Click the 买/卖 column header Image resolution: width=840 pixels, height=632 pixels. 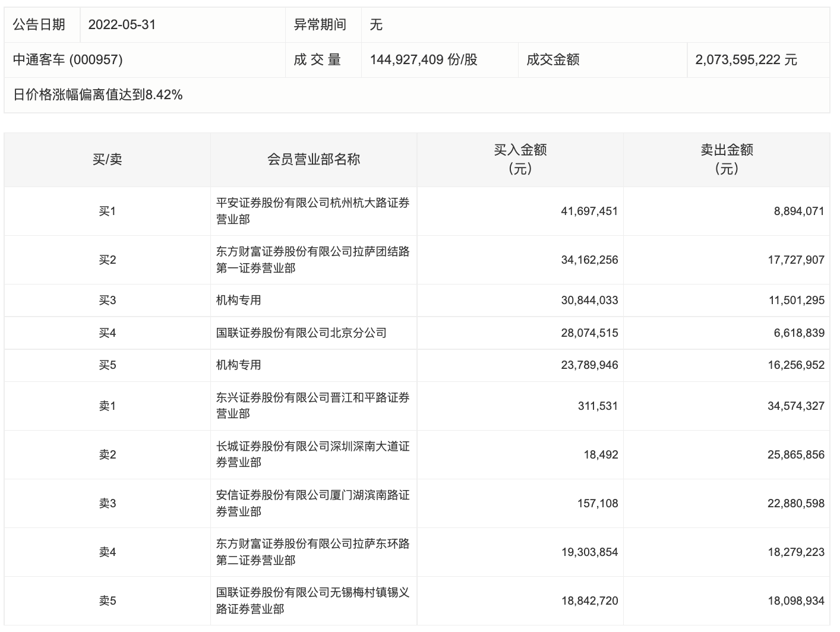[x=107, y=159]
